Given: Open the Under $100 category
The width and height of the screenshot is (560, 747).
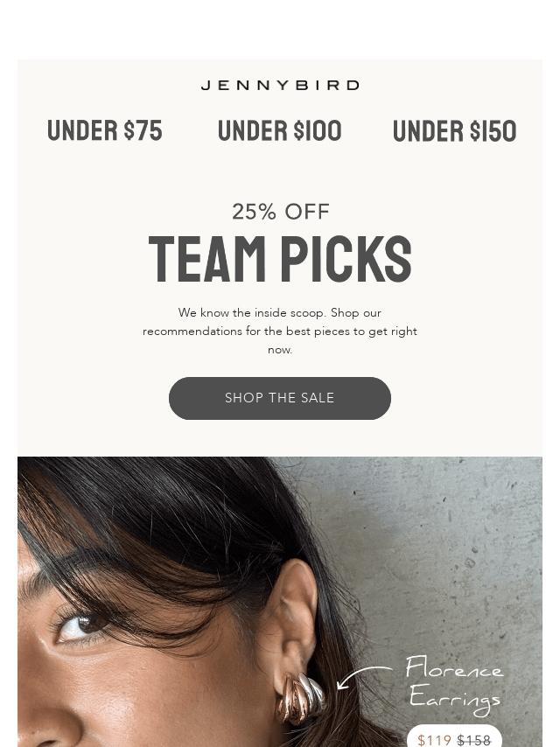Looking at the screenshot, I should (x=280, y=131).
